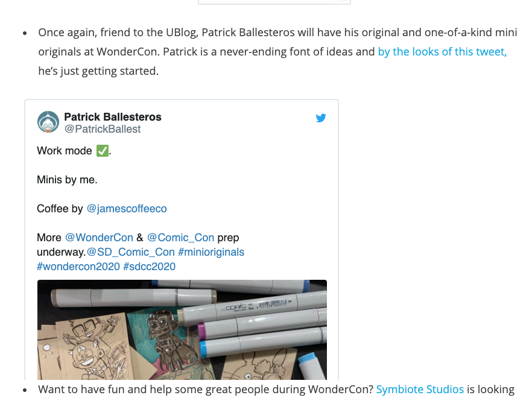Click the Captain America baby sketch card

(83, 348)
